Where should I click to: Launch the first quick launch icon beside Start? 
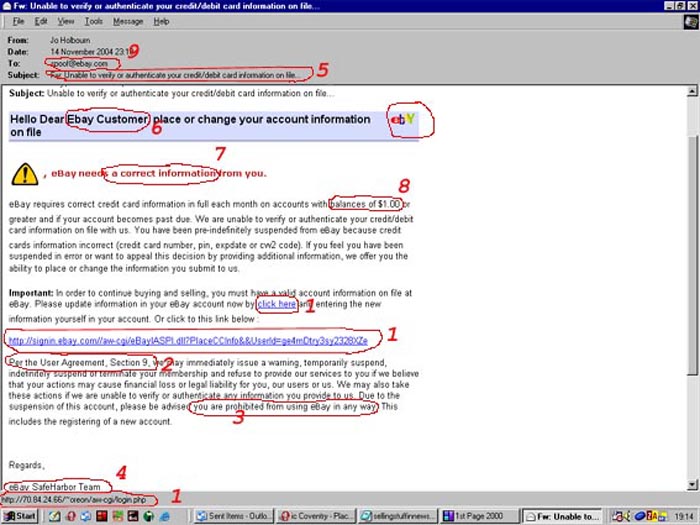pos(54,516)
